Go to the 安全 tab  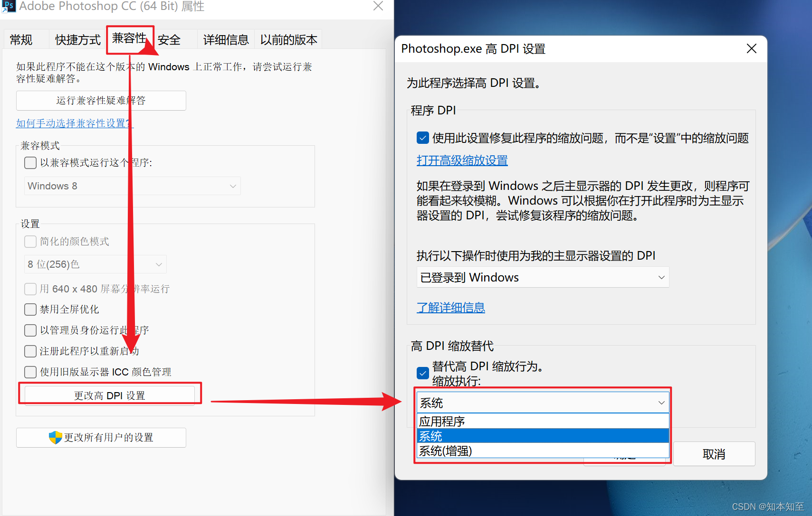(169, 40)
